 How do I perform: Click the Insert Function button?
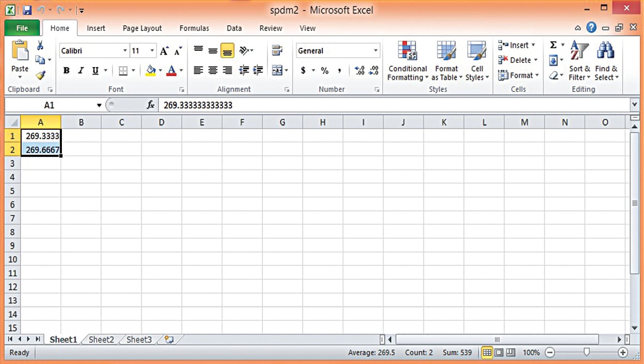click(x=150, y=105)
